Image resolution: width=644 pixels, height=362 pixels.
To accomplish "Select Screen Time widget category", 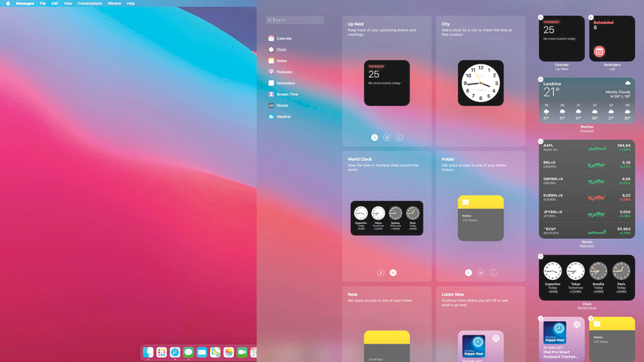I will point(287,94).
